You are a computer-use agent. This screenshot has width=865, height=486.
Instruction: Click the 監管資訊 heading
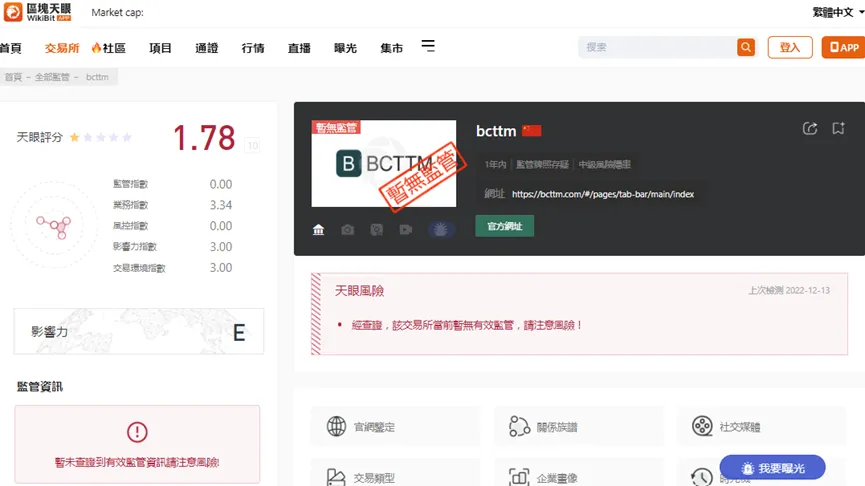[x=40, y=387]
